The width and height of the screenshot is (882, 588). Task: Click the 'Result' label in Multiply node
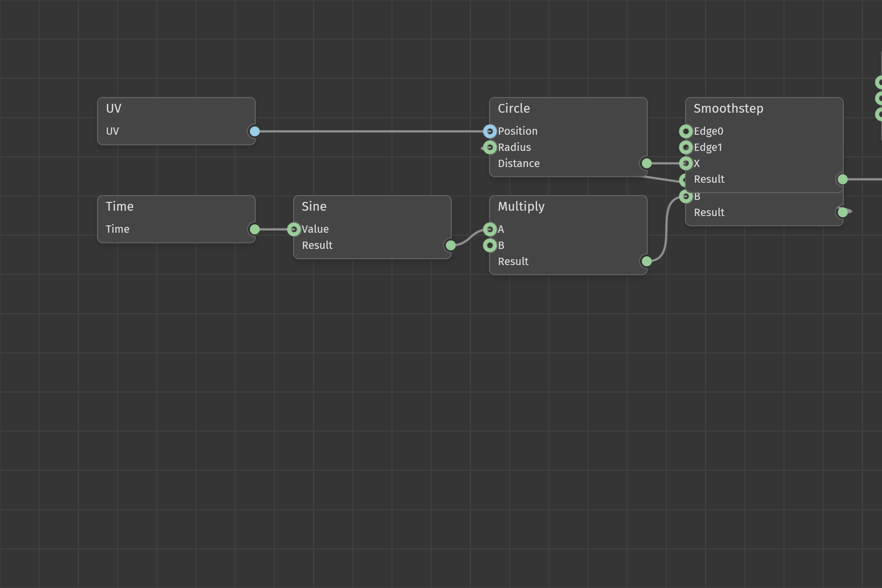click(x=513, y=262)
